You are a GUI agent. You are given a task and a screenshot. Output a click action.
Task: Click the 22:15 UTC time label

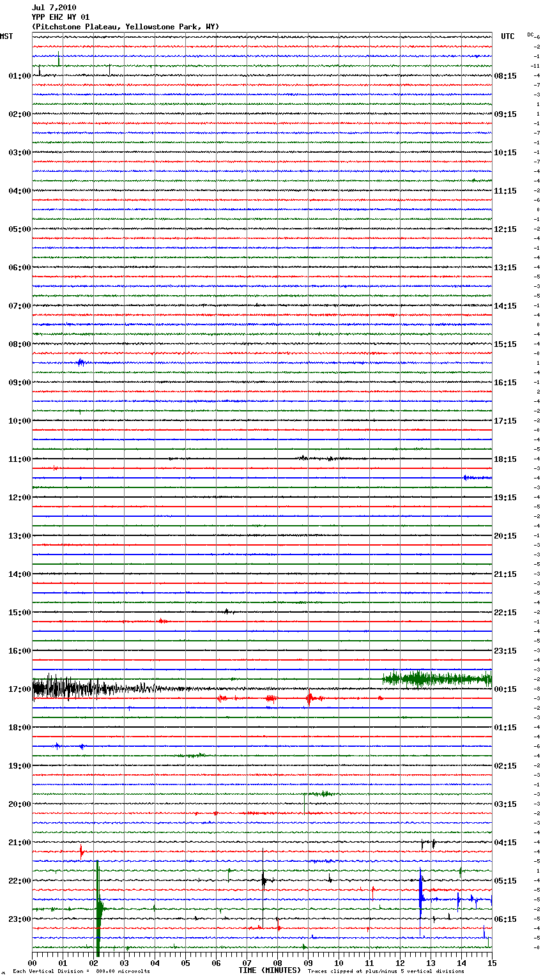coord(505,613)
